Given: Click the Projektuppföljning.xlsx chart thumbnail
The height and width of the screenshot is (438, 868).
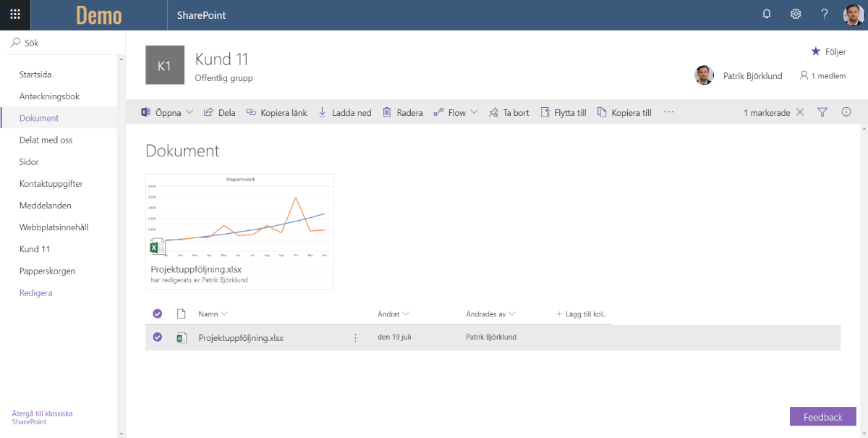Looking at the screenshot, I should 239,217.
